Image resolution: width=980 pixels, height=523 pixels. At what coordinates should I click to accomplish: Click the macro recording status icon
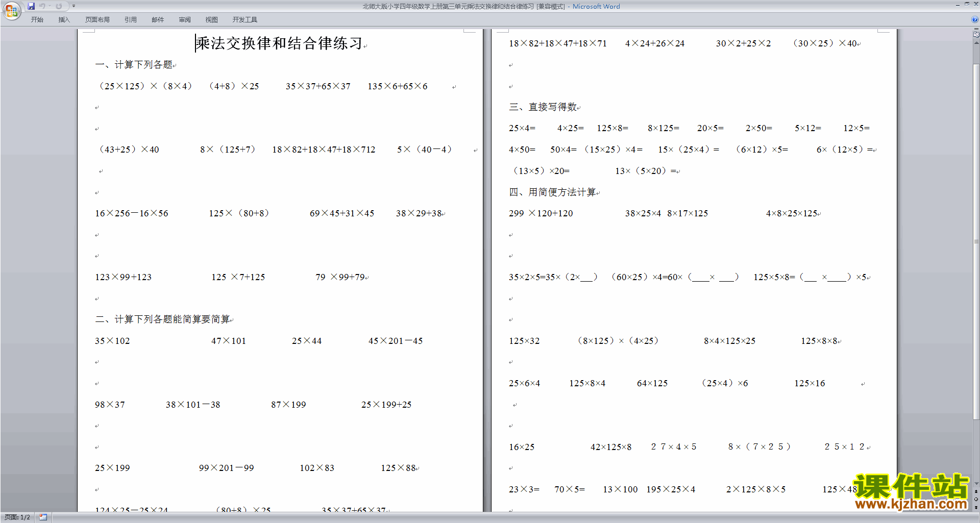43,517
